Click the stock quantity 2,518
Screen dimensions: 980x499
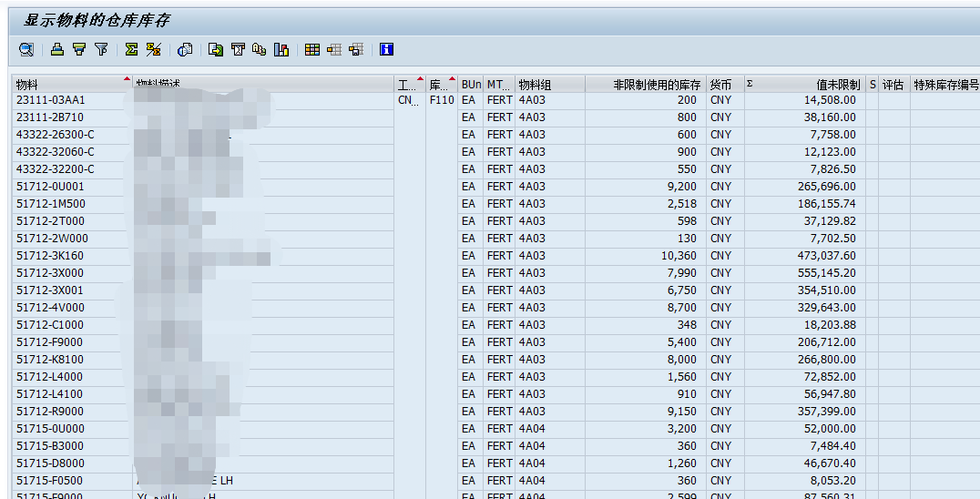coord(682,204)
